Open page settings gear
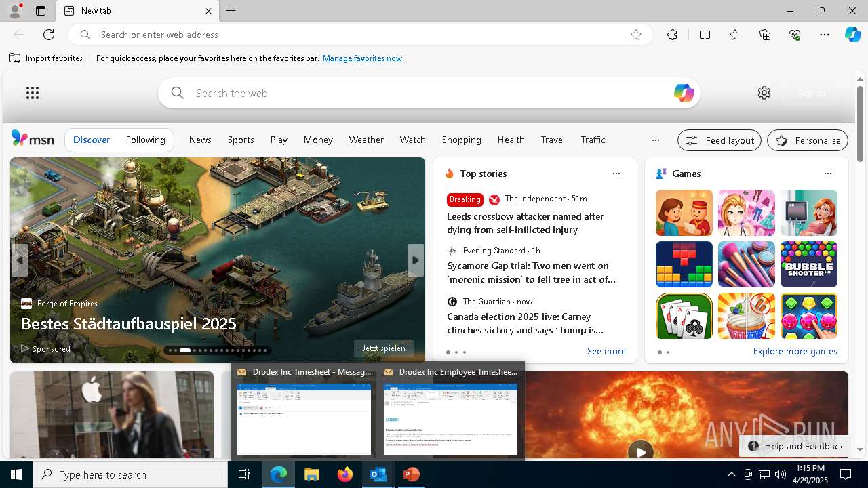 point(764,93)
